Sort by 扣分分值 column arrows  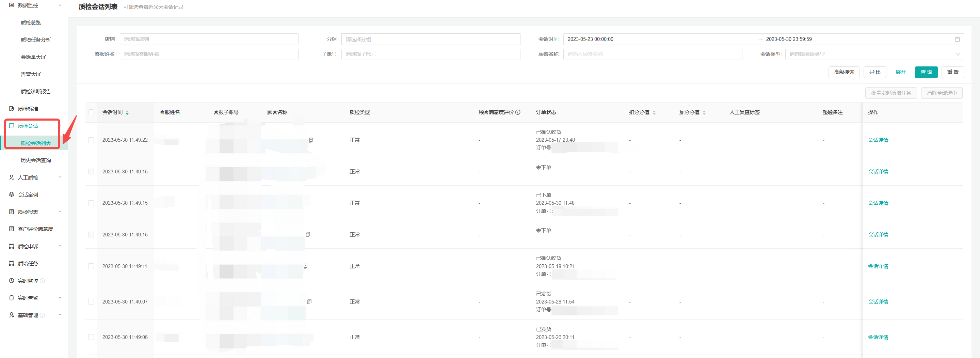(654, 113)
